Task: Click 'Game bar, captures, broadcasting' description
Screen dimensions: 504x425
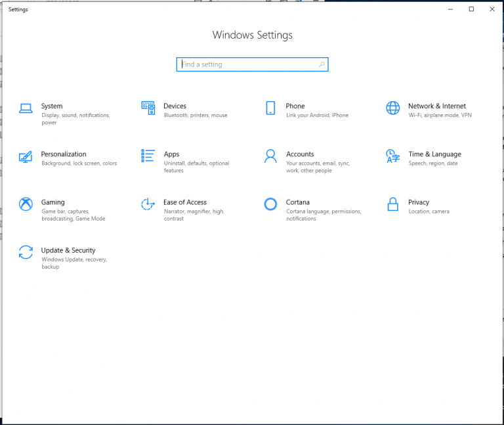Action: click(73, 215)
